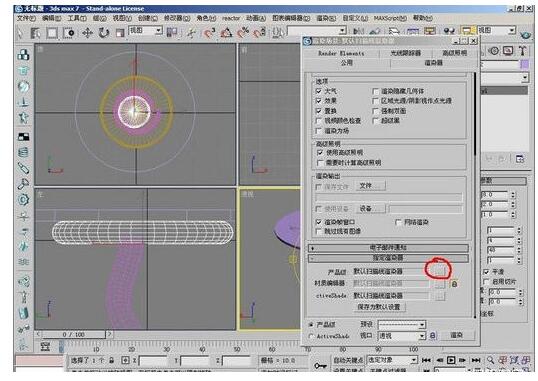Image resolution: width=538 pixels, height=381 pixels.
Task: Collapse the 指定渲染器 rollout
Action: pyautogui.click(x=388, y=258)
